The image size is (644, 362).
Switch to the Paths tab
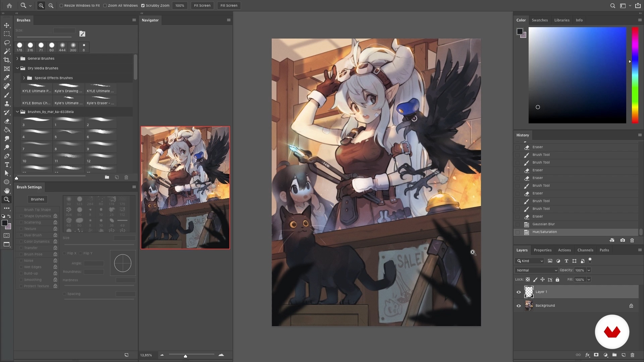(604, 250)
